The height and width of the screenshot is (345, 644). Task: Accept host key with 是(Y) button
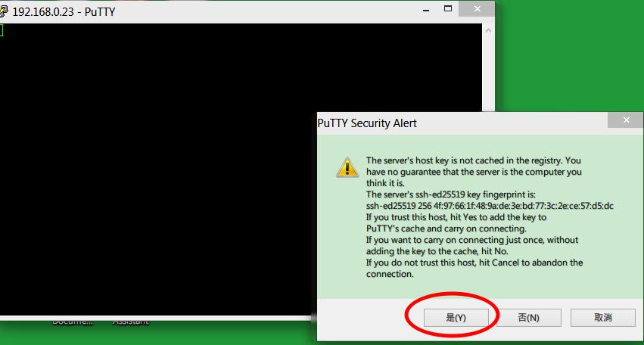pyautogui.click(x=456, y=318)
